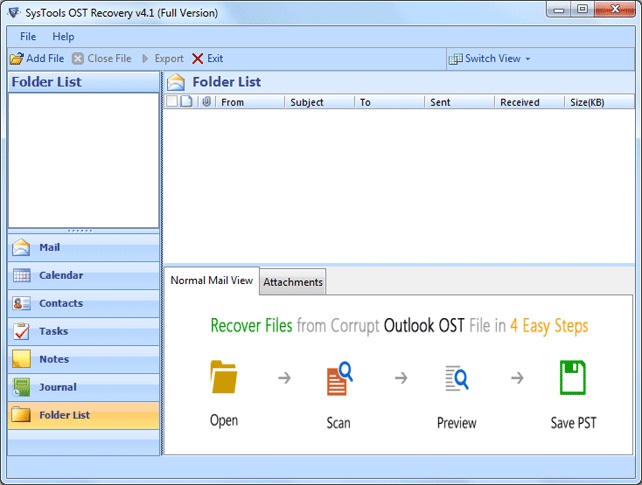Select the Folder List navigation item
Image resolution: width=642 pixels, height=485 pixels.
(84, 415)
